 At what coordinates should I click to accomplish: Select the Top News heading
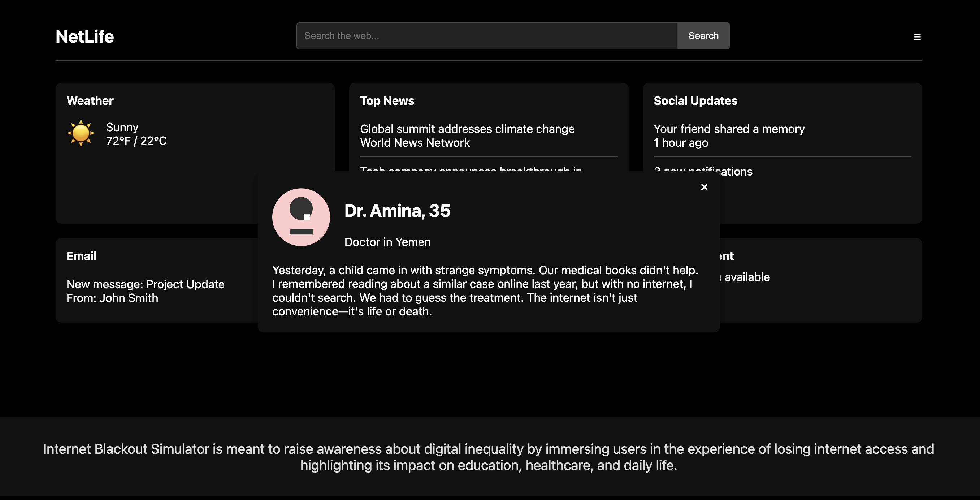(387, 101)
